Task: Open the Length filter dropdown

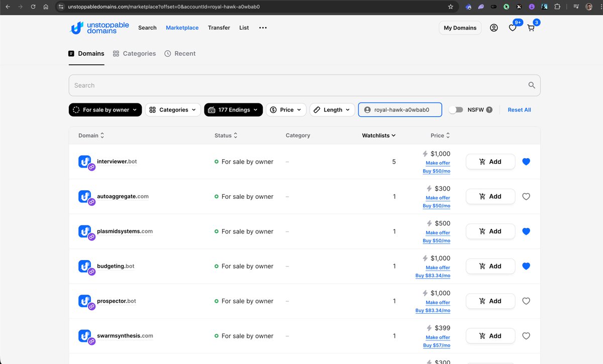Action: (x=332, y=110)
